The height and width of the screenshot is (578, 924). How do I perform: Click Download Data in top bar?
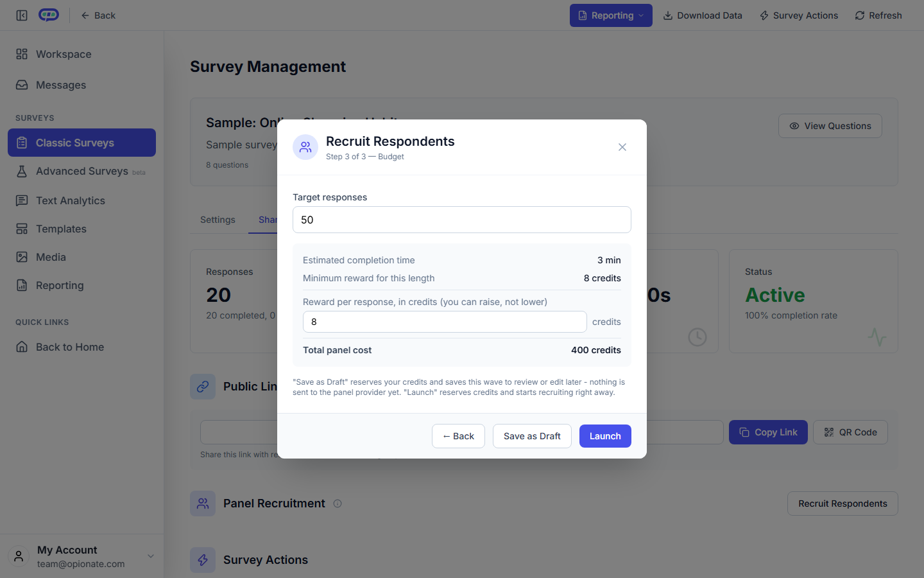pyautogui.click(x=703, y=15)
